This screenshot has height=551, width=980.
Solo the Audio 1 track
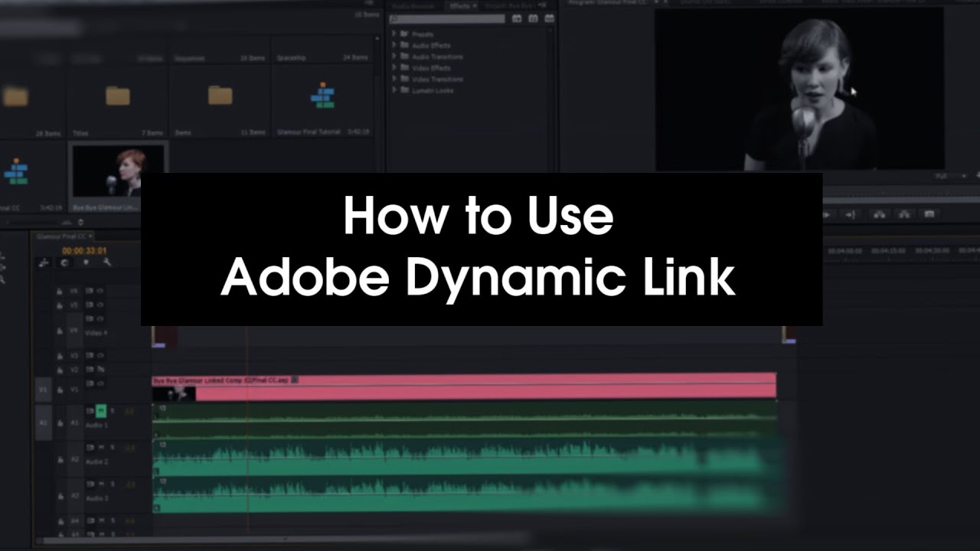113,412
